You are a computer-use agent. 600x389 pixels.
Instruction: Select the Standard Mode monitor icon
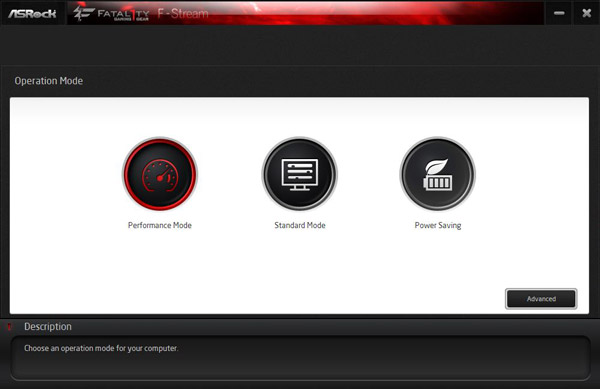pyautogui.click(x=300, y=174)
